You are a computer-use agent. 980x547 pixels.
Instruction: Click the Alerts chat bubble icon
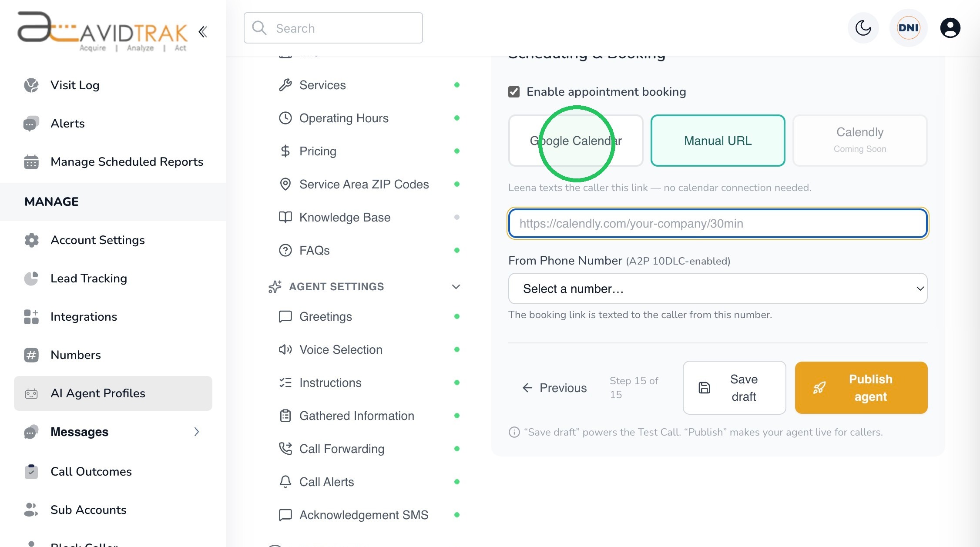31,124
